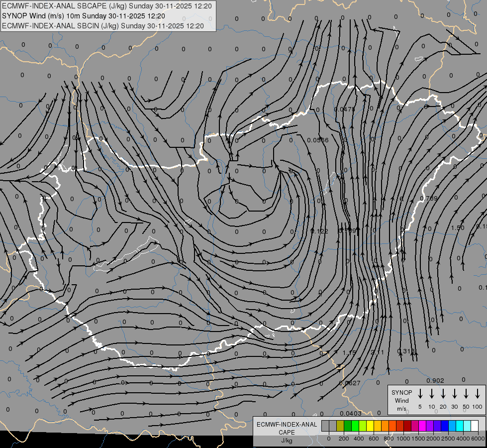Select the white swatch ending the CAPE legend

point(474,426)
